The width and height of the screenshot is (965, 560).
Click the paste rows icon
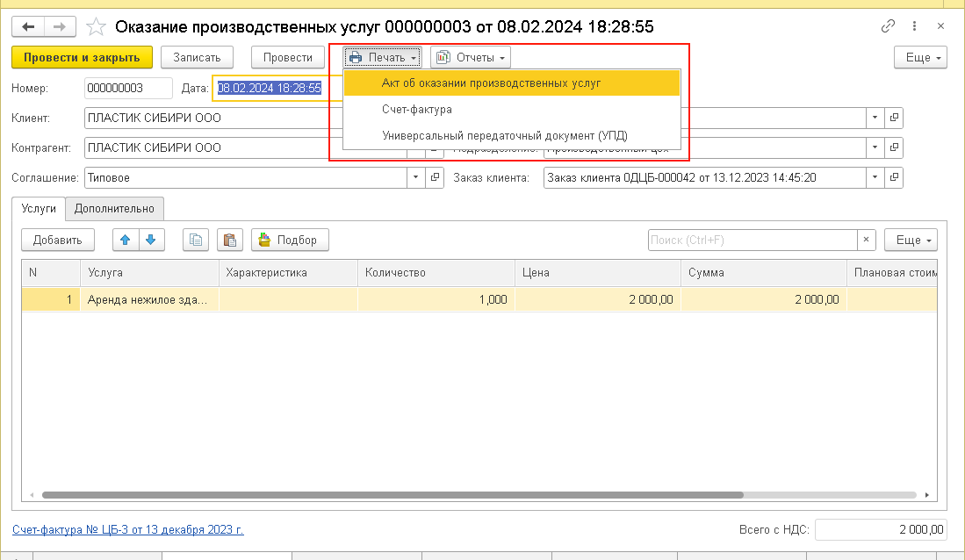(x=229, y=240)
